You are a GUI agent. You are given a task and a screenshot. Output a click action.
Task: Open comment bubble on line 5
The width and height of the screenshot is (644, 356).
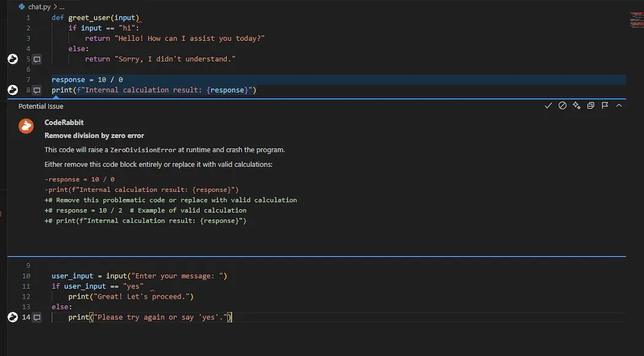[37, 60]
